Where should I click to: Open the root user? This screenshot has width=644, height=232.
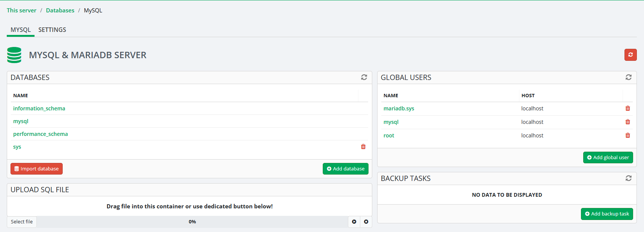click(389, 136)
